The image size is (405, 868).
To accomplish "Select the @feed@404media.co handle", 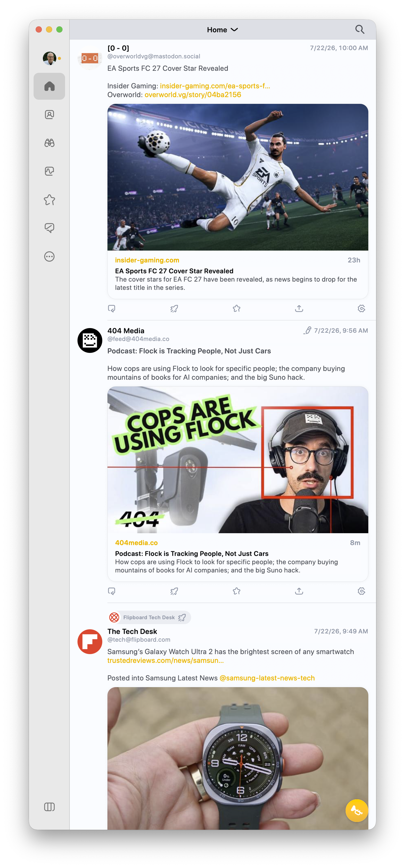I will coord(138,339).
